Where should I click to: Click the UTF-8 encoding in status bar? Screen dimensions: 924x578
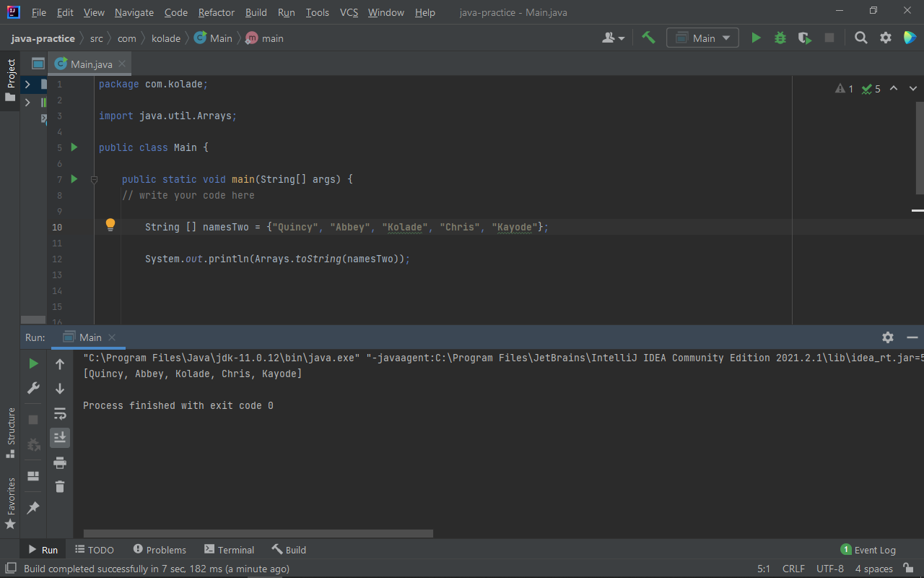(829, 569)
